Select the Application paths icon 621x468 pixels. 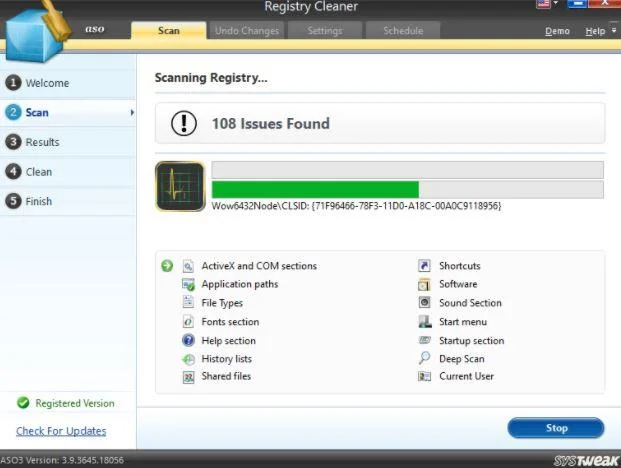(188, 284)
